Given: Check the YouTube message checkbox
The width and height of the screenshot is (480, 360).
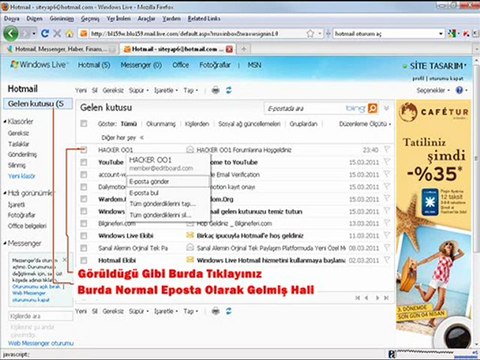Looking at the screenshot, I should click(x=84, y=162).
